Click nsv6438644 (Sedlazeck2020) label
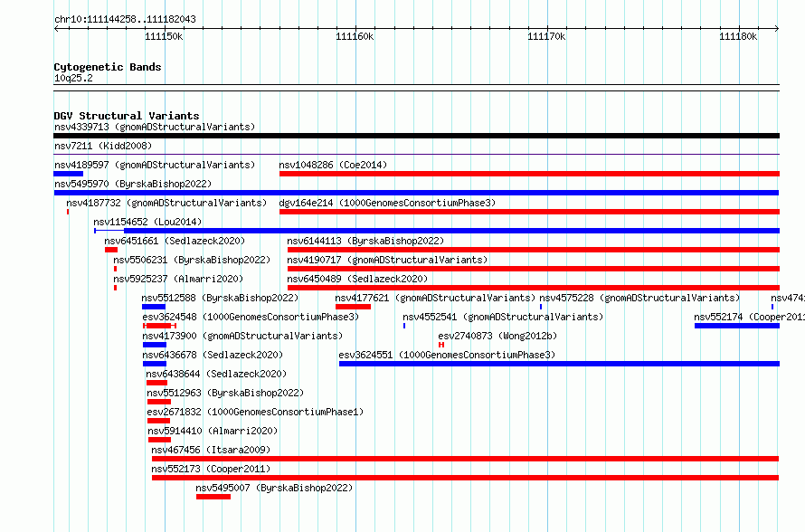Screen dimensions: 805x532 [x=216, y=374]
